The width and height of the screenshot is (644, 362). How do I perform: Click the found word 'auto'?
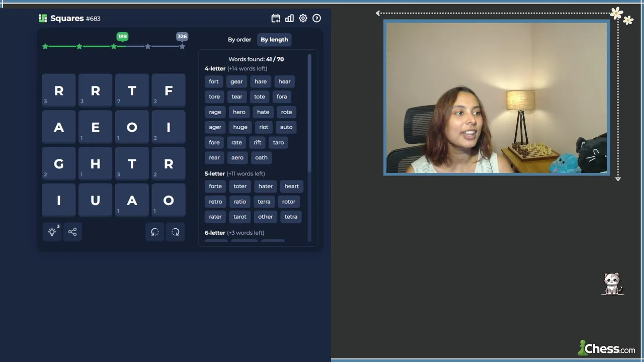click(x=286, y=127)
